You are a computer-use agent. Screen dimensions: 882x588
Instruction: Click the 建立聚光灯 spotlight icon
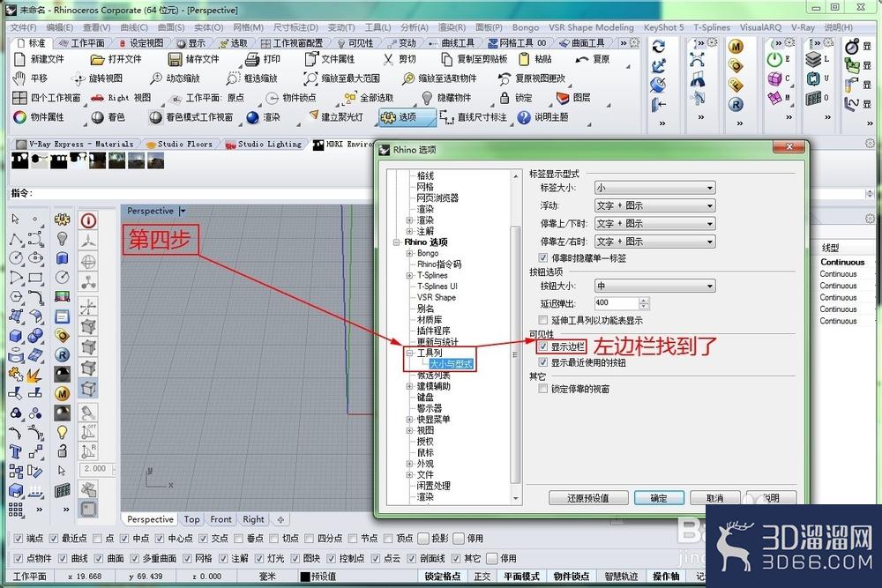click(313, 115)
